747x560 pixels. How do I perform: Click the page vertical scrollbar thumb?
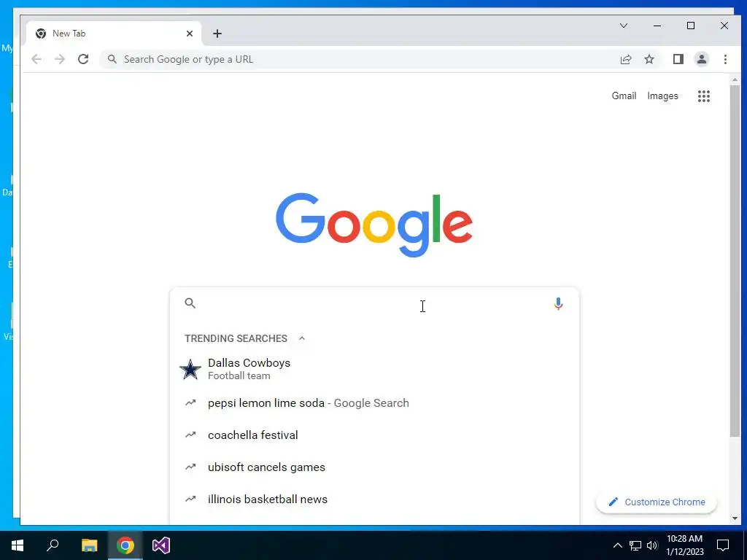tap(735, 261)
